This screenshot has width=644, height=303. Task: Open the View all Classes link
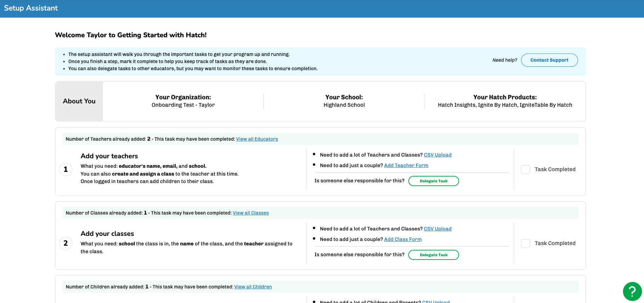tap(251, 213)
